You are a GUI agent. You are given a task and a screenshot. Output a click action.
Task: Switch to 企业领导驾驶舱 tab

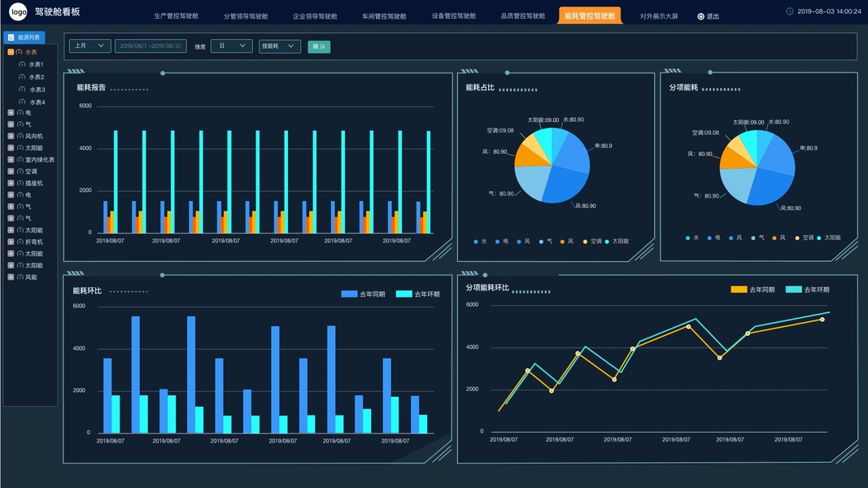315,16
